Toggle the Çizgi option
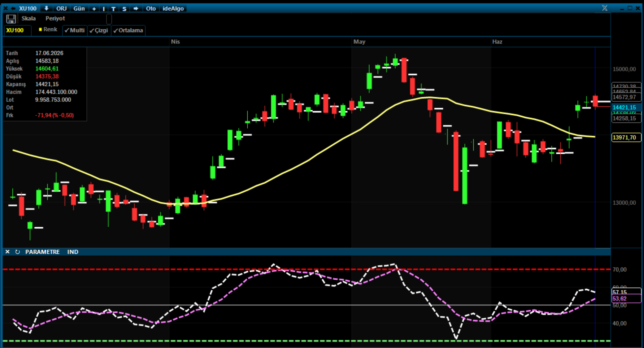644x348 pixels. point(99,30)
